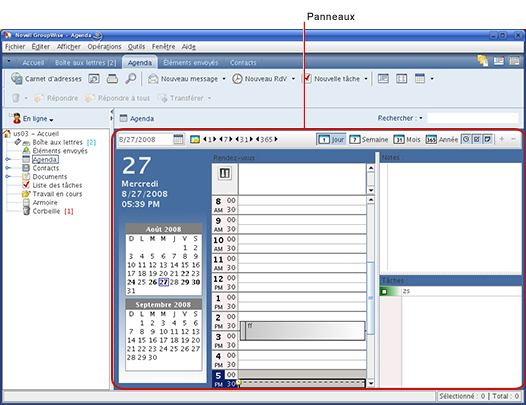Viewport: 526px width, 405px height.
Task: Go forward one day with the 1 arrow
Action: coord(215,139)
